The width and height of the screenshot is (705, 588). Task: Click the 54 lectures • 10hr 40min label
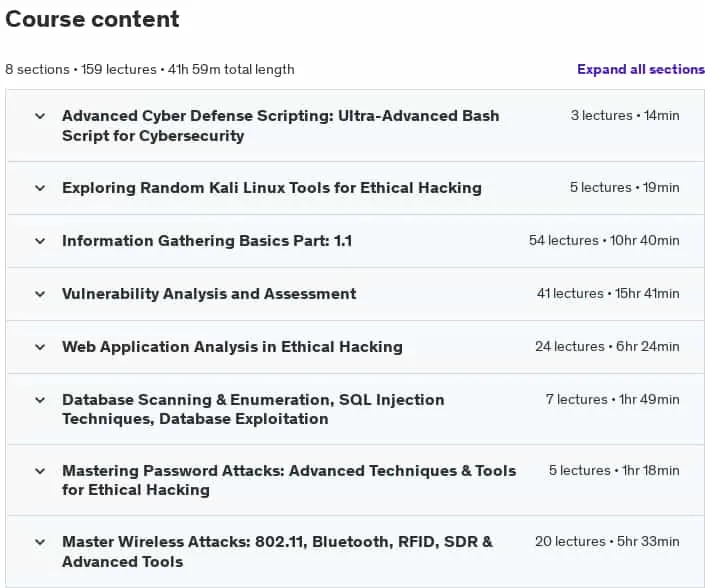click(x=604, y=241)
